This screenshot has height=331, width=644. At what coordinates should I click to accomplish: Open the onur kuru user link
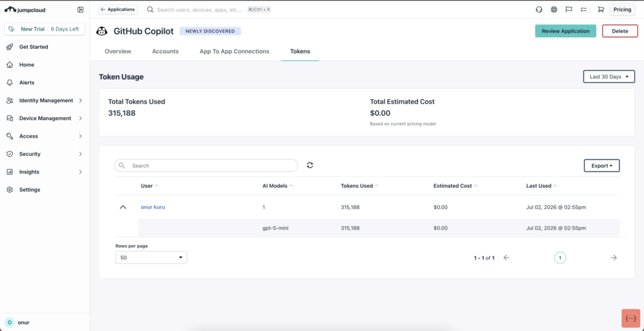[x=153, y=207]
